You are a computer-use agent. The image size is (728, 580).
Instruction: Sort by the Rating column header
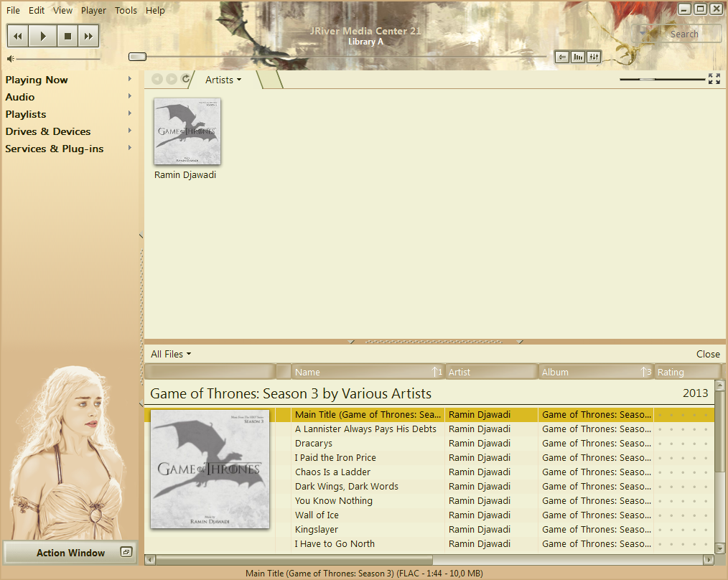(687, 372)
